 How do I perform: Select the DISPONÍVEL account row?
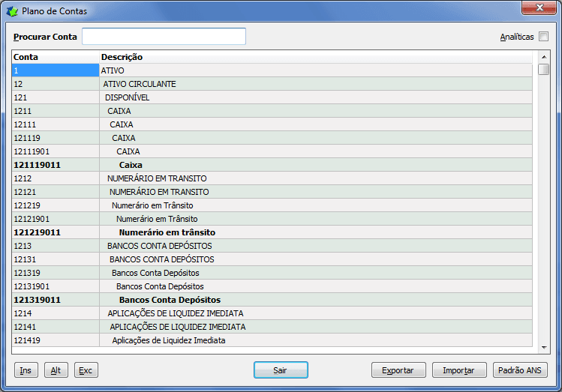tap(127, 97)
